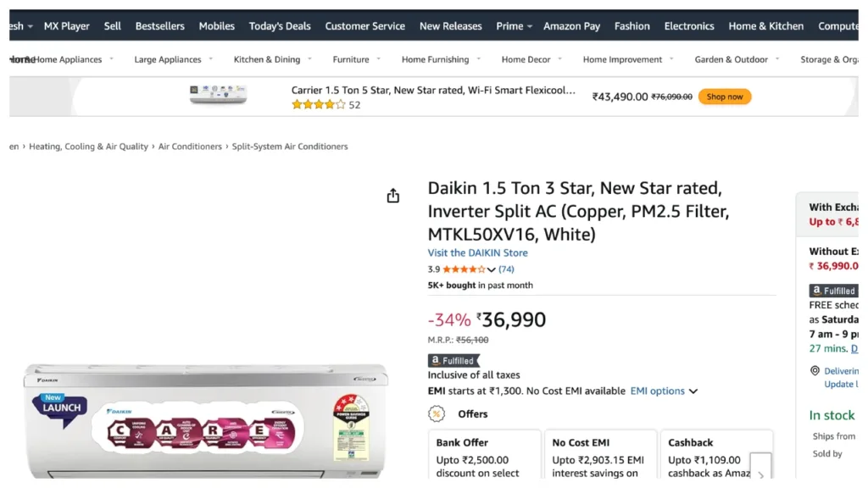Visit the DAIKIN Store link
The image size is (868, 488).
[x=477, y=252]
